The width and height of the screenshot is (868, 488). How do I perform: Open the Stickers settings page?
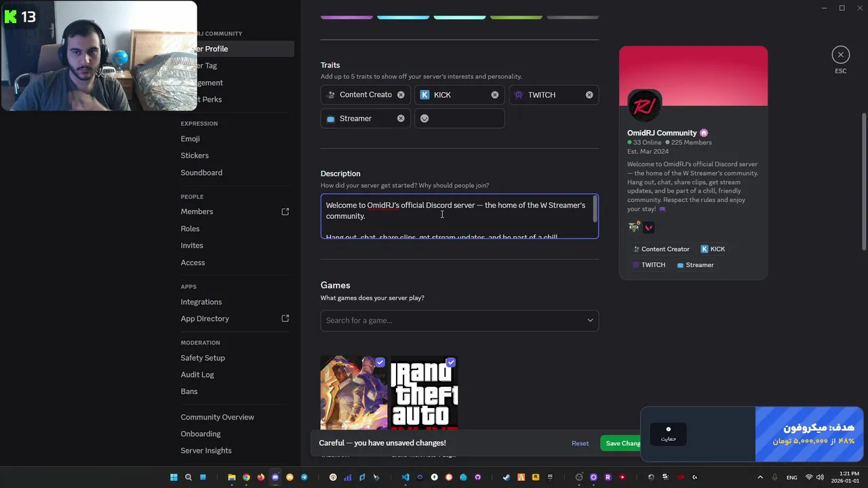click(195, 156)
